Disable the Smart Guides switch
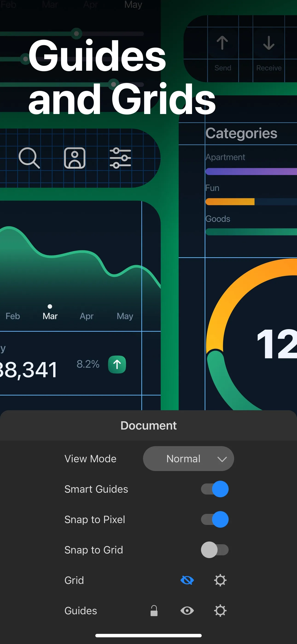Viewport: 297px width, 644px height. tap(215, 489)
